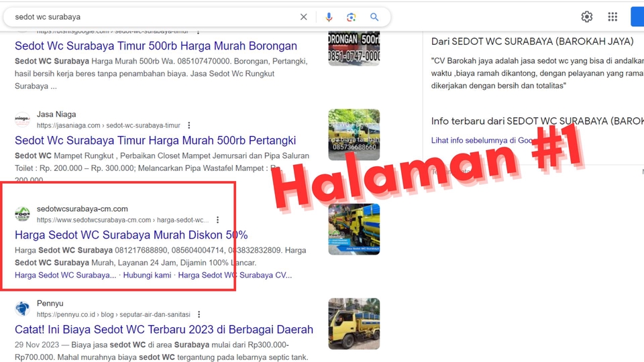
Task: Open more options for Jasa Niaga result
Action: click(189, 125)
